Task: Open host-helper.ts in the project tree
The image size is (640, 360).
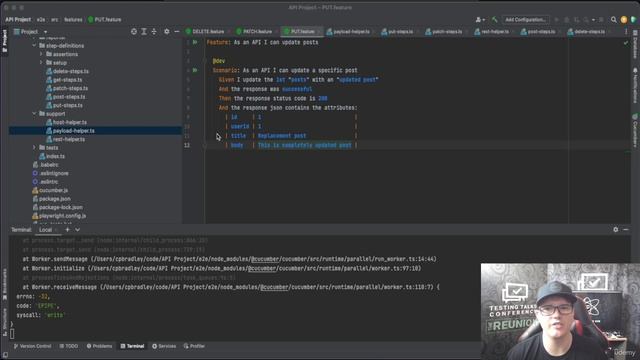Action: tap(67, 122)
